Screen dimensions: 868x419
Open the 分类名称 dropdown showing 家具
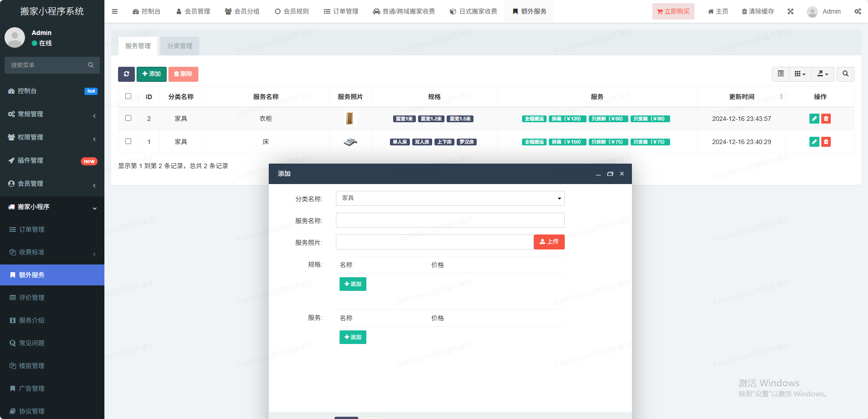coord(450,198)
